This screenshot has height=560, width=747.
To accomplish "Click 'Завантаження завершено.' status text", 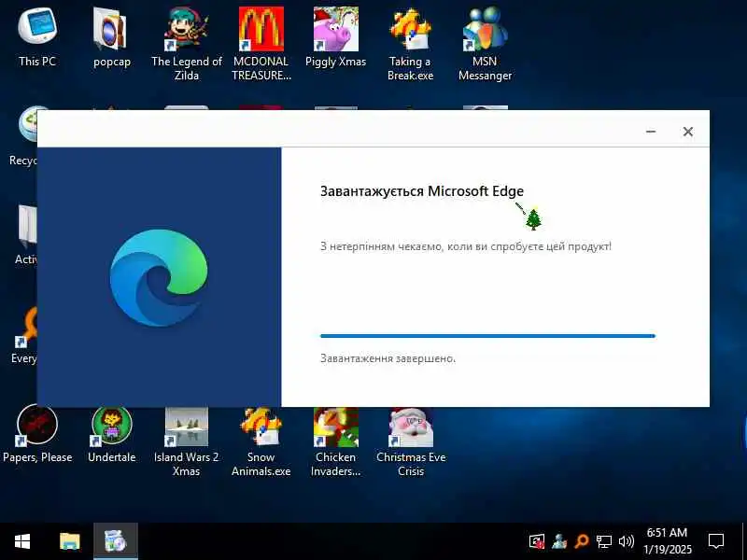I will click(388, 358).
